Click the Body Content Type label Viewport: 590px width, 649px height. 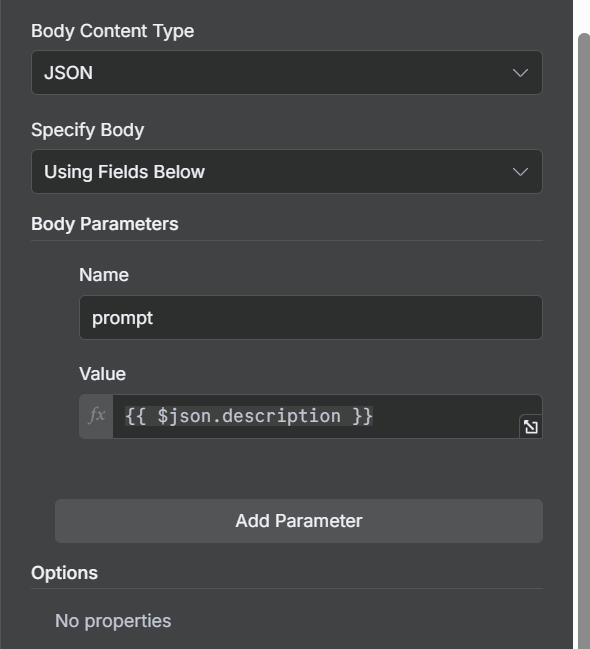(x=113, y=31)
